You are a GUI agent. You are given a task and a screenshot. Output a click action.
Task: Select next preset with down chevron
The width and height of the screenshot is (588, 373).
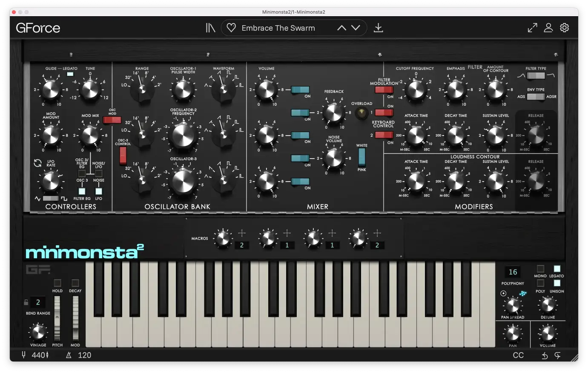click(356, 28)
